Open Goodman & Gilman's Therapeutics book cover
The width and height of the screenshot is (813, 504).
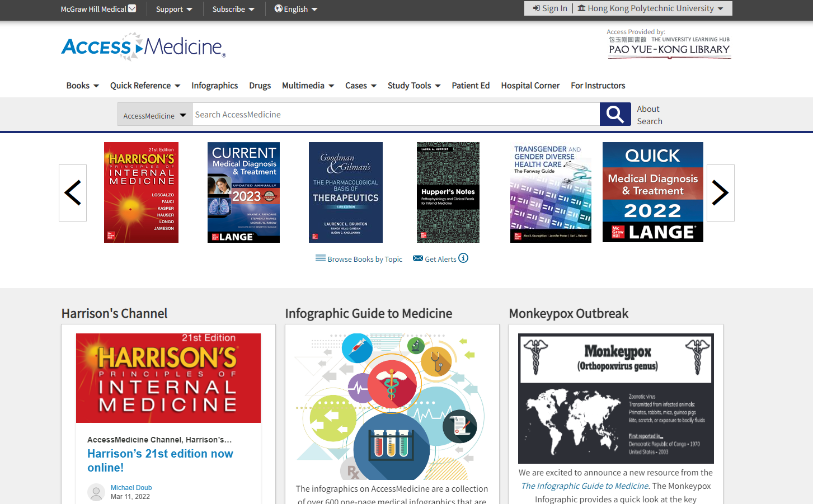point(346,192)
